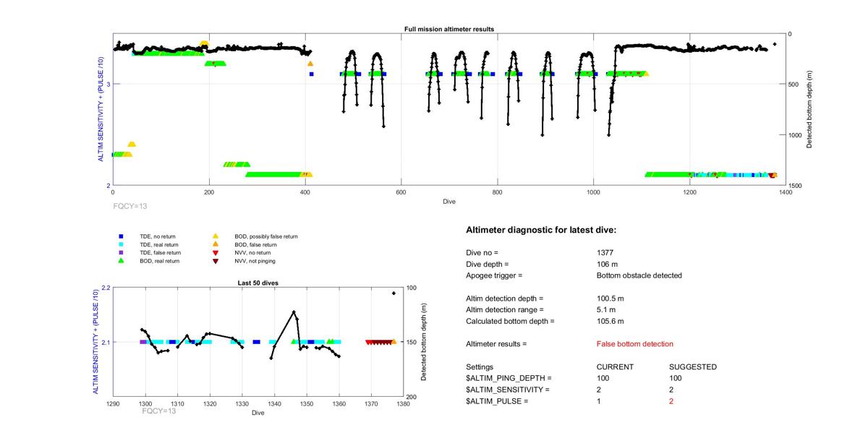
Task: Click the peak of the black line near dive 1346
Action: coord(294,312)
